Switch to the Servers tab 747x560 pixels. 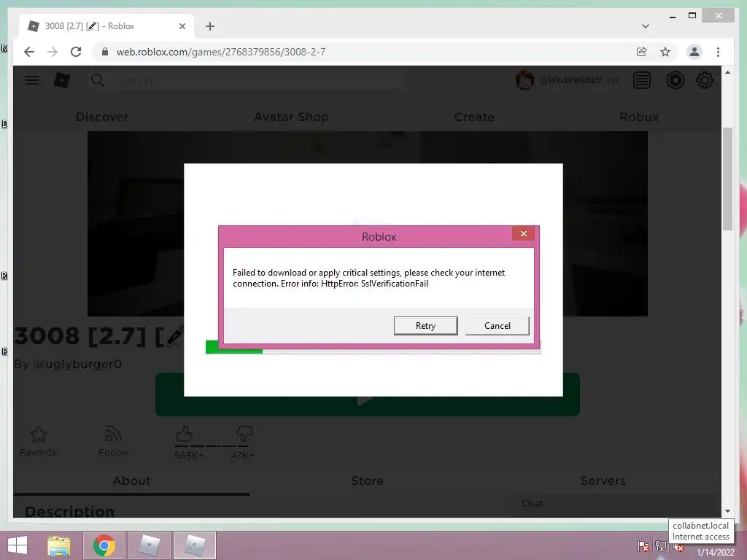[603, 481]
